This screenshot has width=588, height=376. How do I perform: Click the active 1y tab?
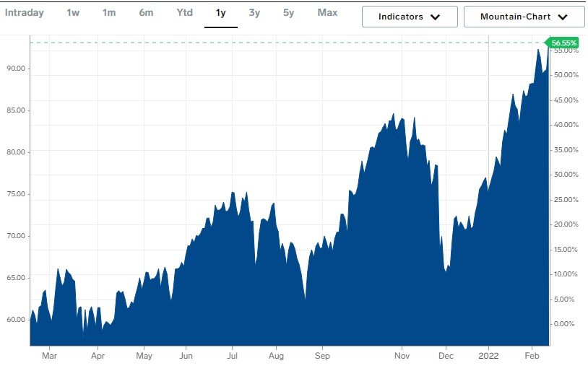221,13
